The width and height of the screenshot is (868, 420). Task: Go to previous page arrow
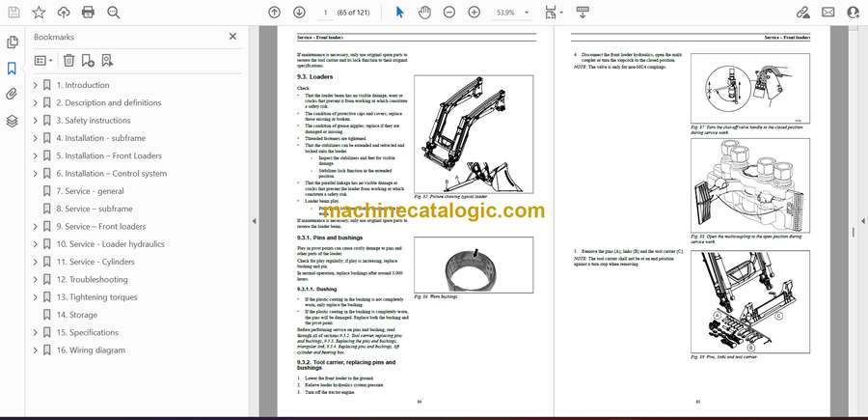[274, 13]
